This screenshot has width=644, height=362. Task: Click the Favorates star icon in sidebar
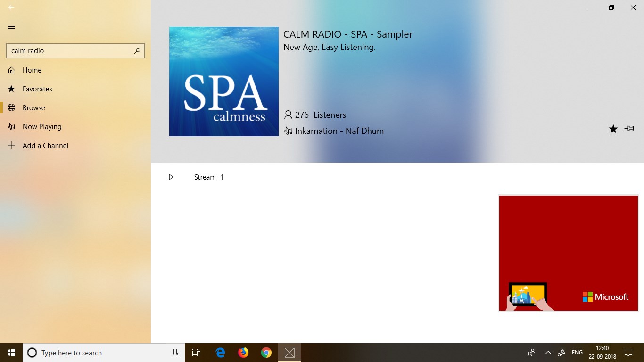[x=11, y=89]
